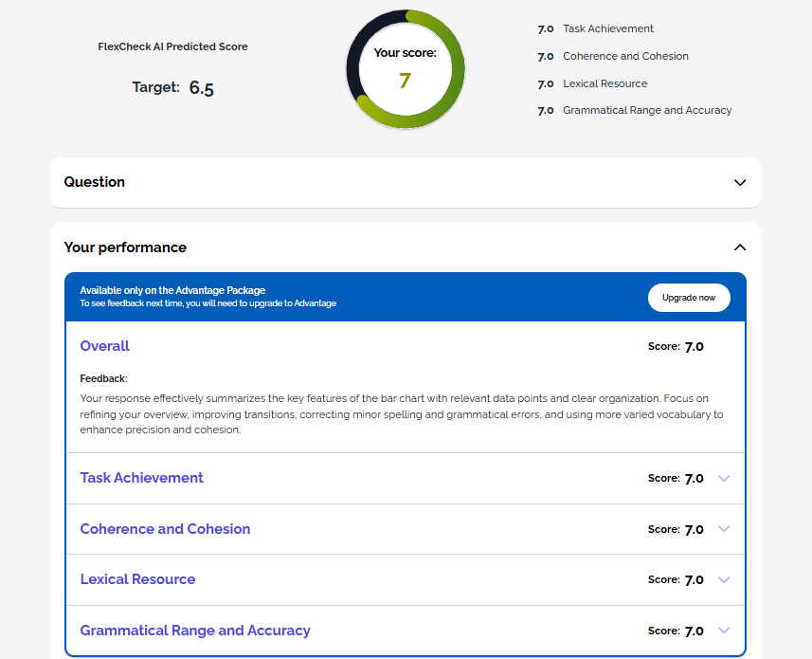This screenshot has height=659, width=812.
Task: Click Grammatical Range and Accuracy top item
Action: pyautogui.click(x=647, y=110)
